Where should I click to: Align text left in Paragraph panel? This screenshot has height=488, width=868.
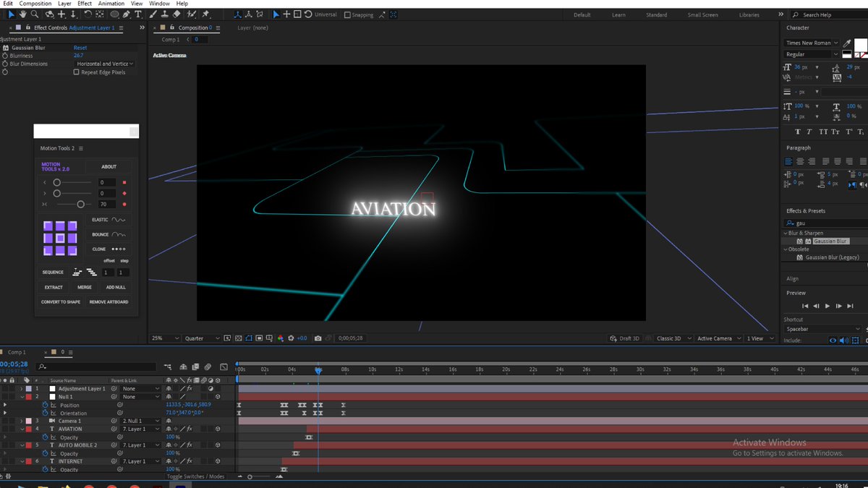790,161
